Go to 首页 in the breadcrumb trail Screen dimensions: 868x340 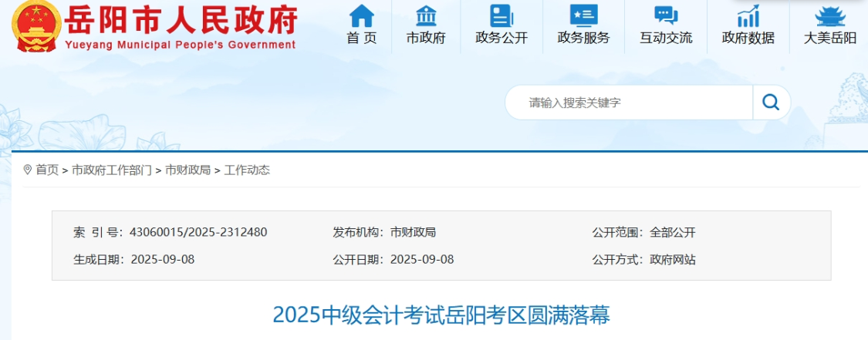47,170
